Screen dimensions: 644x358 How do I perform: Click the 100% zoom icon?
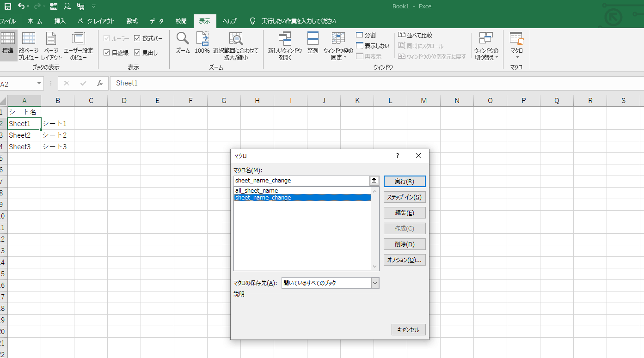pos(202,38)
